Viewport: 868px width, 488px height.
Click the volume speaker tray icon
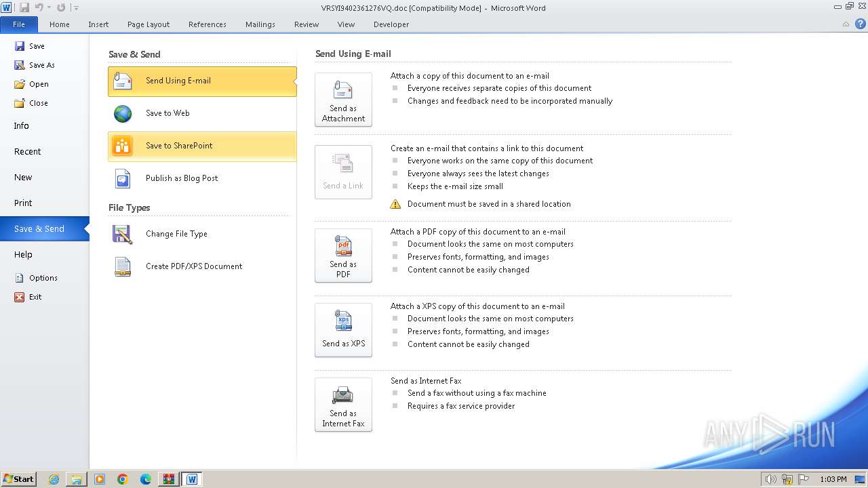pos(771,479)
